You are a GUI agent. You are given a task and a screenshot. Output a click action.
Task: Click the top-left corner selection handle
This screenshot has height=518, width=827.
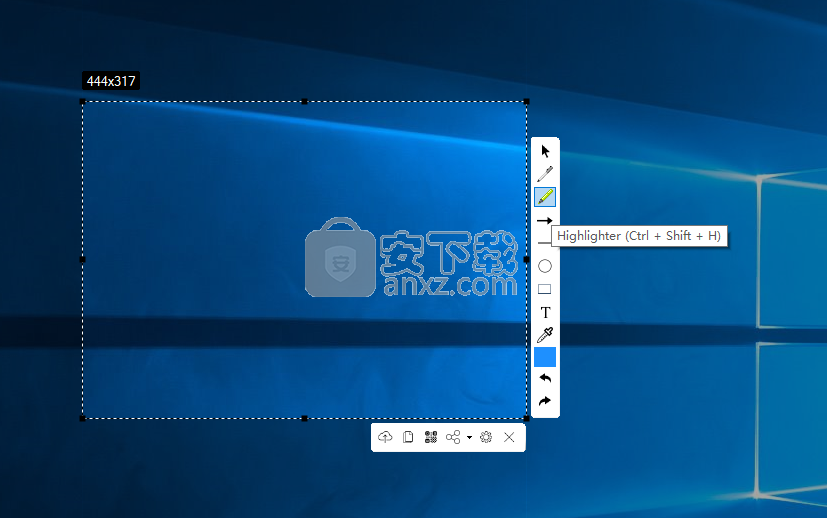click(82, 101)
